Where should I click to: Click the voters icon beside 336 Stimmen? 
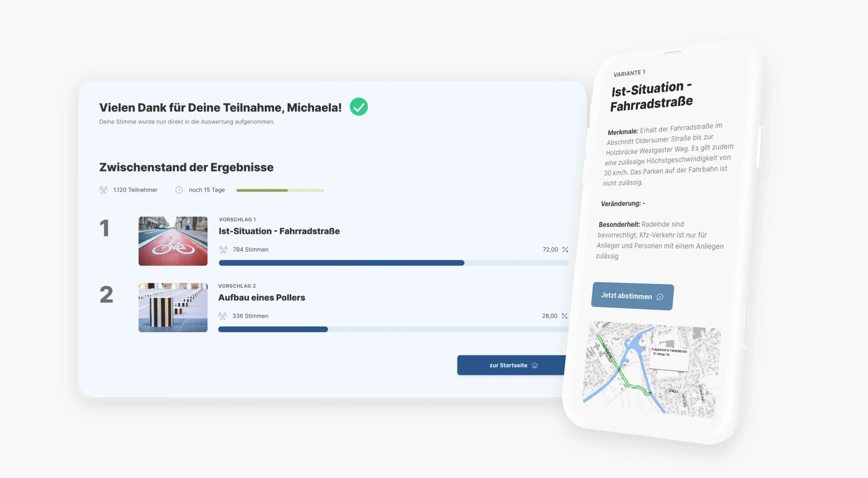coord(222,316)
